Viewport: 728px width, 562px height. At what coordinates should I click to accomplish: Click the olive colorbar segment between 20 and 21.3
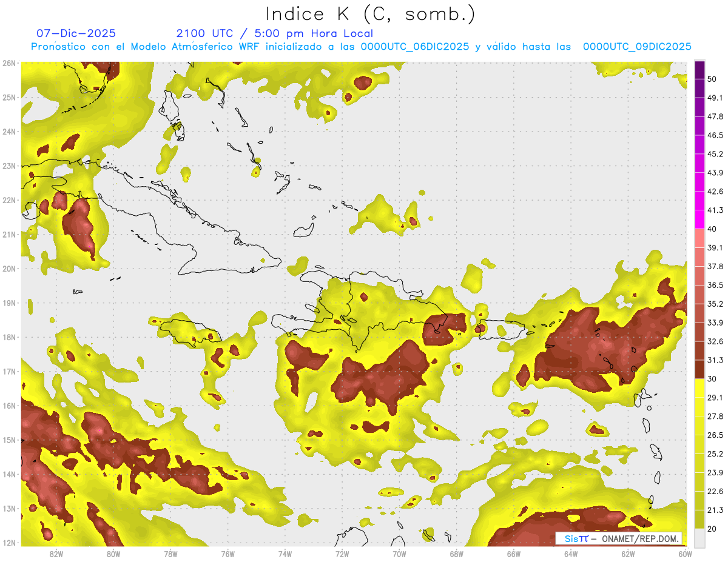point(699,518)
